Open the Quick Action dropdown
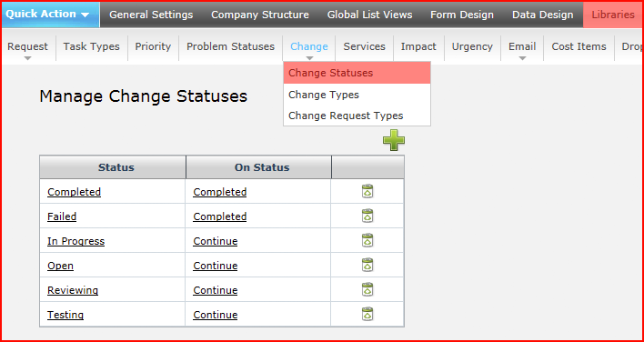The image size is (644, 342). [51, 15]
